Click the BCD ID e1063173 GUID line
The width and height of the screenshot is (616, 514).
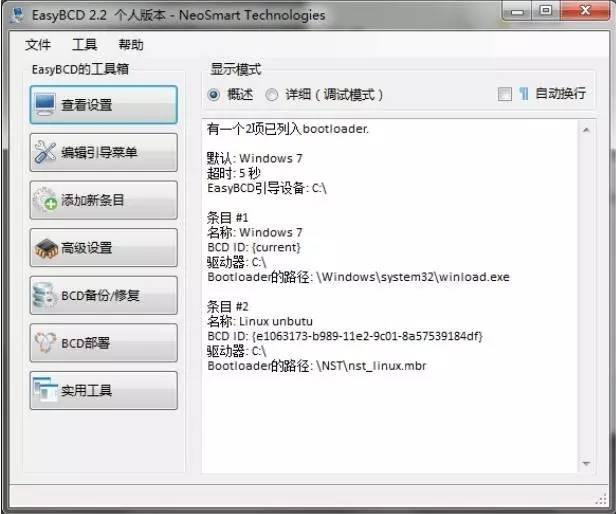[x=345, y=336]
